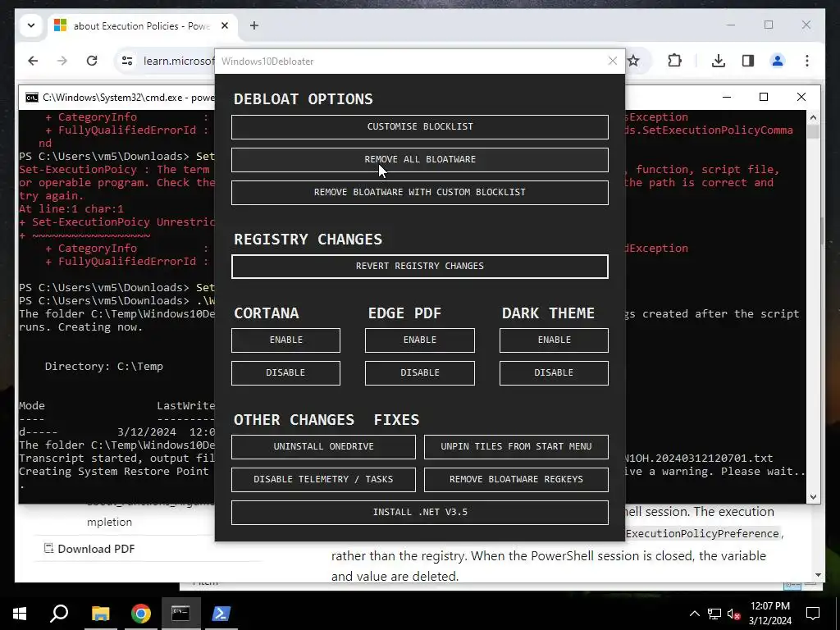Go back in Chrome browser
This screenshot has width=840, height=630.
tap(33, 61)
